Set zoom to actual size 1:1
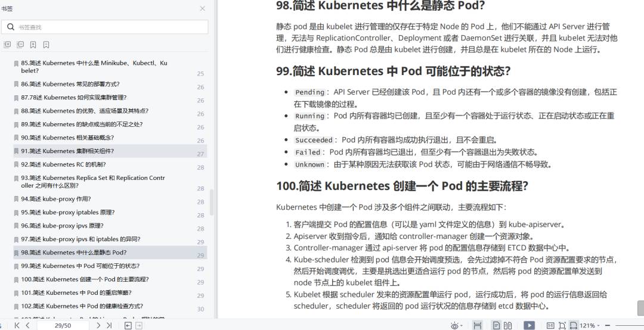644x330 pixels. pyautogui.click(x=550, y=325)
